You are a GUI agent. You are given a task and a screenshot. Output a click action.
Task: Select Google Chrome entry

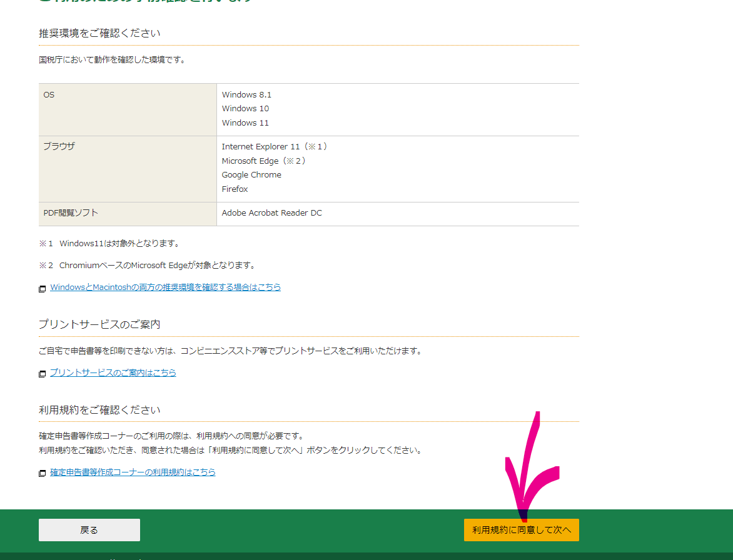coord(251,174)
